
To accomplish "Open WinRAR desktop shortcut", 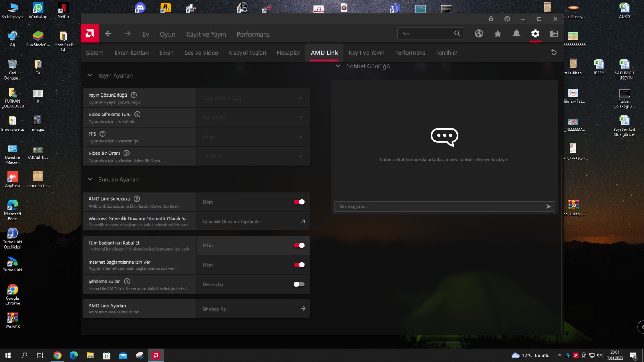I will [12, 321].
